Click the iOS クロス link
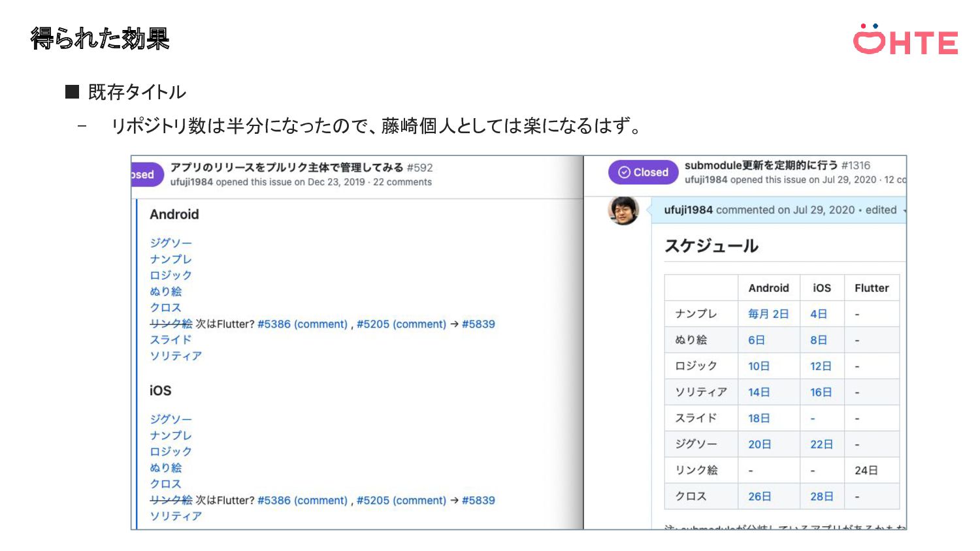 tap(165, 484)
